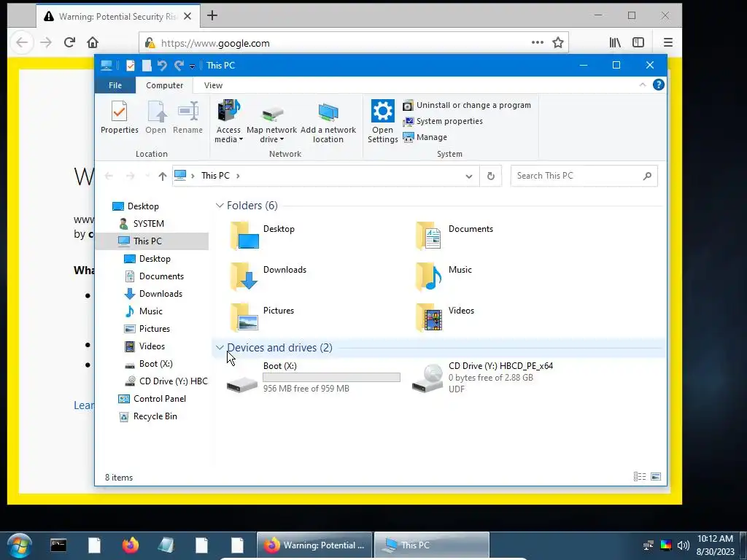747x560 pixels.
Task: Click Uninstall or change a program
Action: click(x=467, y=105)
